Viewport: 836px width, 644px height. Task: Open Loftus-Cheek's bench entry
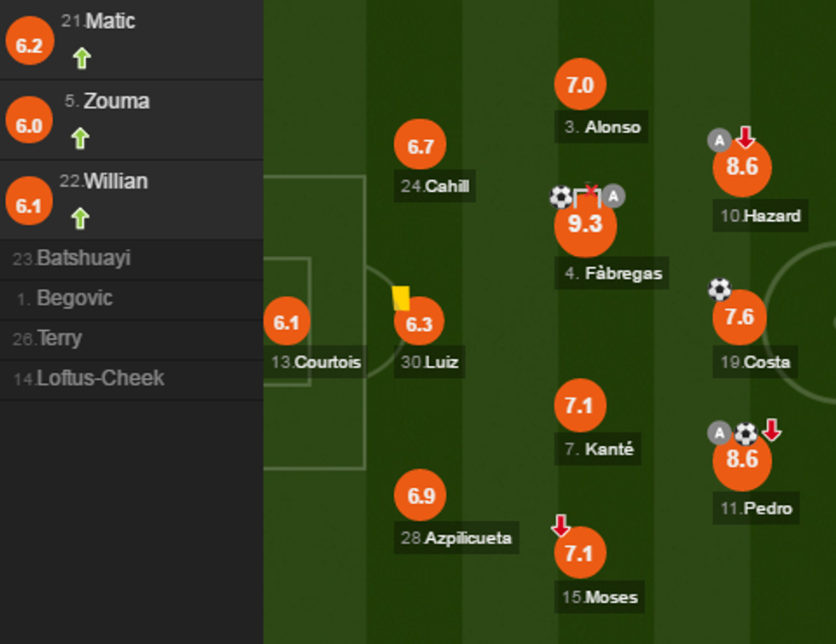coord(100,379)
